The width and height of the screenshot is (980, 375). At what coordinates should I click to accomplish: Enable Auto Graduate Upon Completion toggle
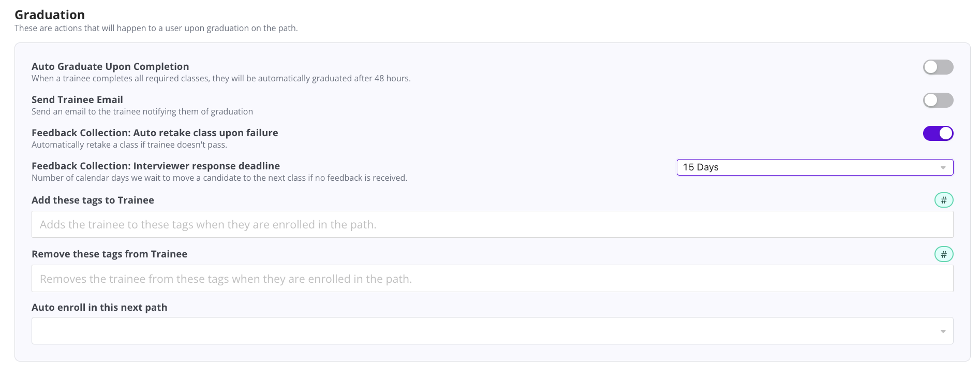[938, 67]
